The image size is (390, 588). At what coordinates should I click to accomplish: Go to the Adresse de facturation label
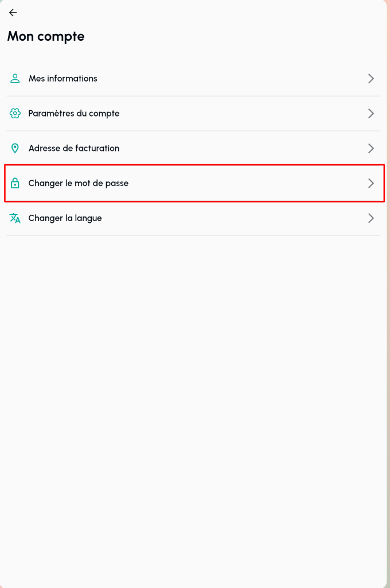pos(73,149)
